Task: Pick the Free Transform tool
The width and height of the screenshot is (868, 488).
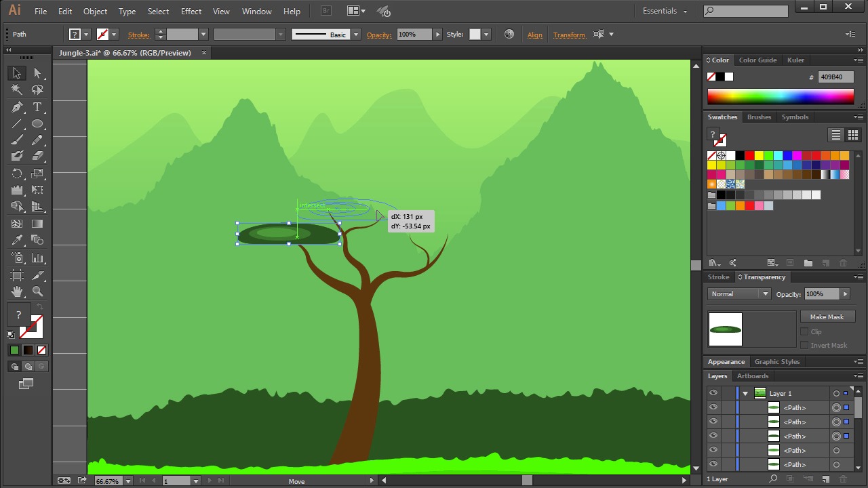Action: coord(37,190)
